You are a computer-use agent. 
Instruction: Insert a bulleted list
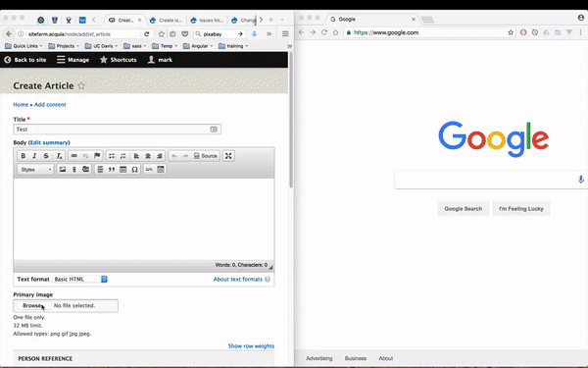tap(112, 156)
